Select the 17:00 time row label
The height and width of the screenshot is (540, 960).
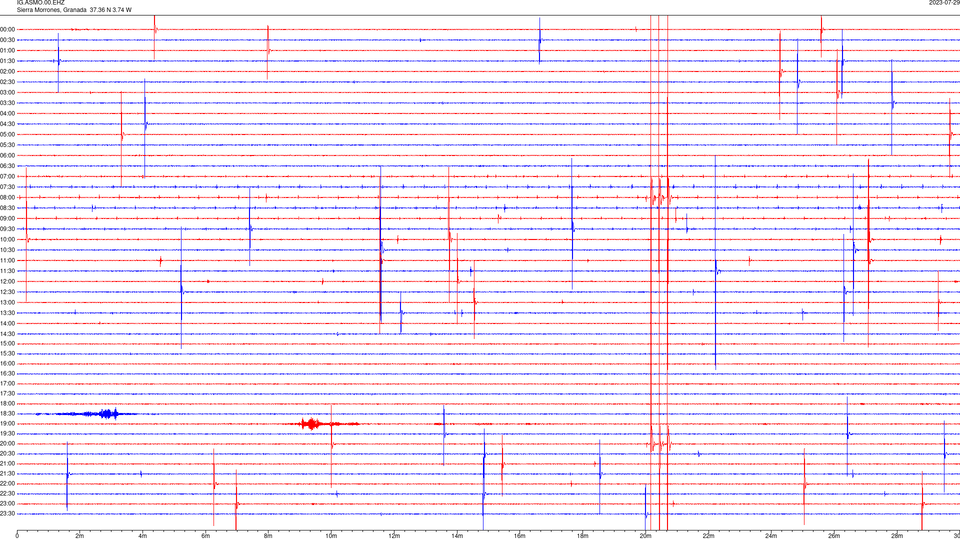tap(8, 383)
